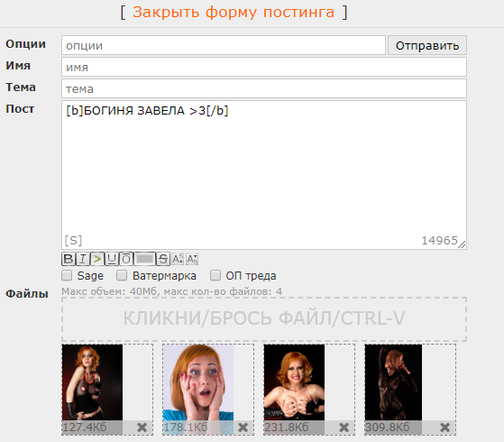
Task: Remove the 231.8Кб attached file
Action: click(344, 428)
